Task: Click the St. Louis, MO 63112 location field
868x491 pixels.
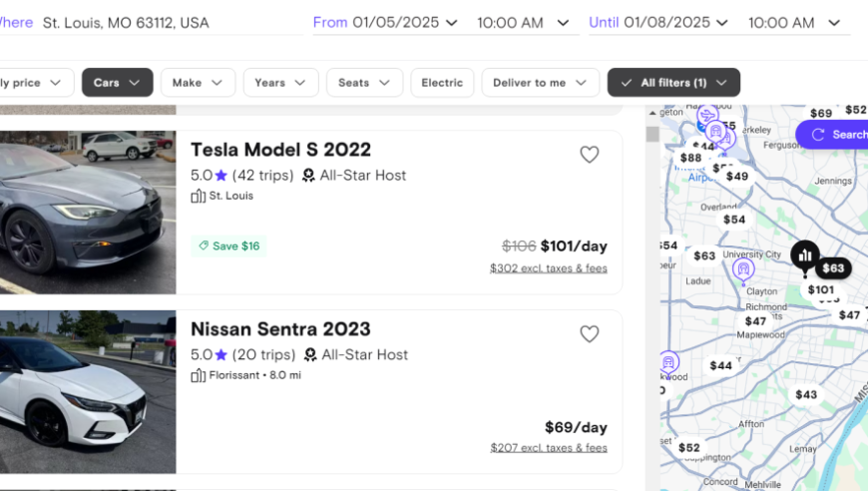Action: tap(126, 23)
